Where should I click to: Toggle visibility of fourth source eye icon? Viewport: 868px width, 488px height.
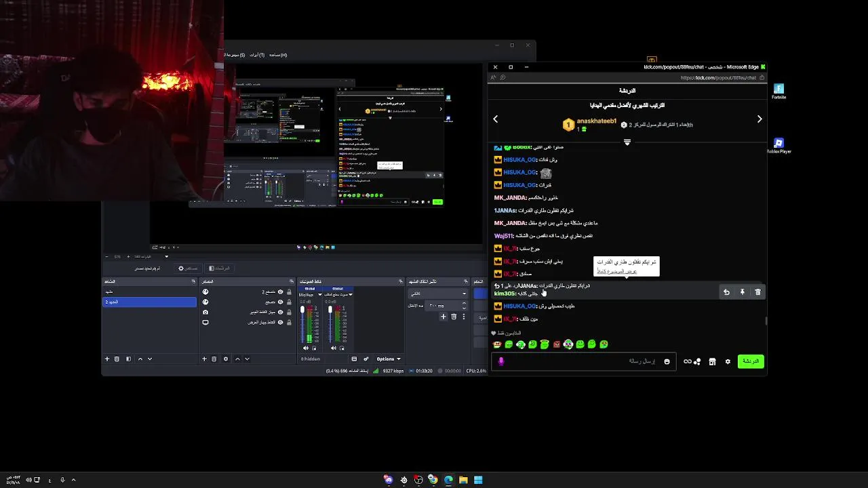pos(280,323)
